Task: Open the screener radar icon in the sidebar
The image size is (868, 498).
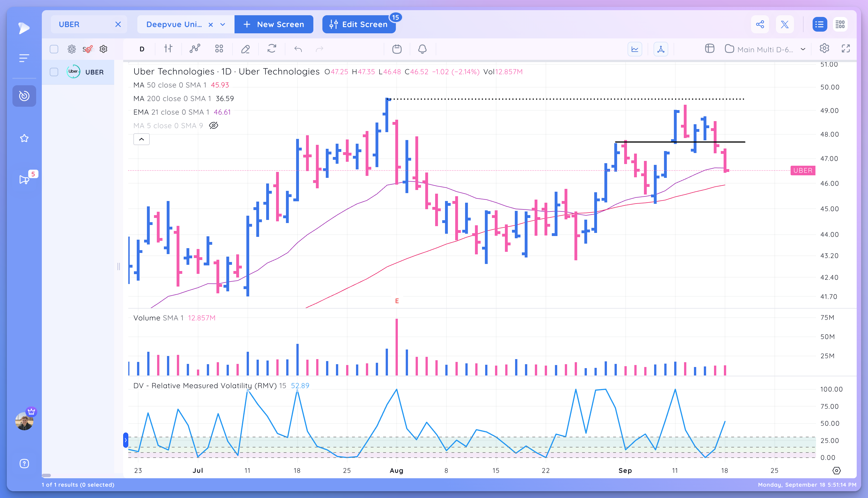Action: pos(24,96)
